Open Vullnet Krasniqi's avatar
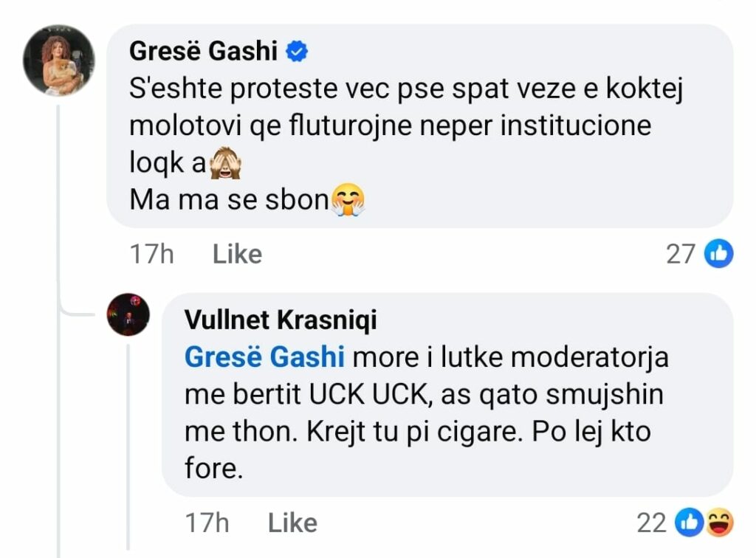This screenshot has width=756, height=558. (128, 315)
